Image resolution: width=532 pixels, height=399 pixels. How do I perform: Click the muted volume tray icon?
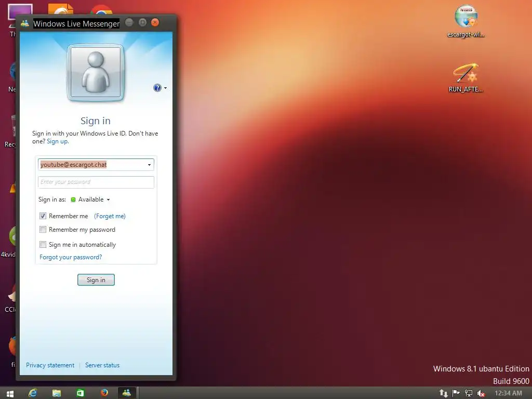point(481,393)
